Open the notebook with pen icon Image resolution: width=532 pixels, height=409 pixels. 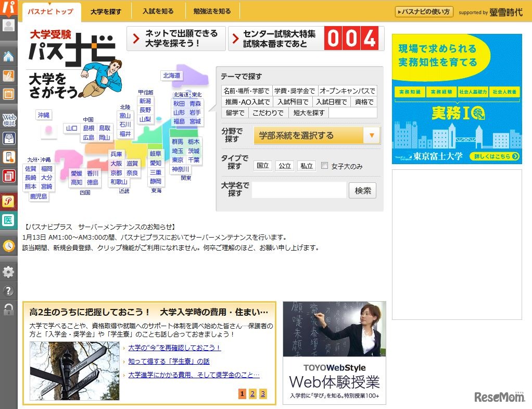click(8, 76)
